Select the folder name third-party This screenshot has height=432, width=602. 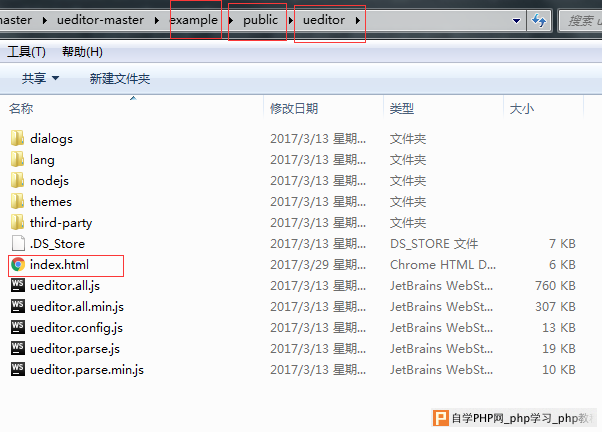pyautogui.click(x=61, y=223)
